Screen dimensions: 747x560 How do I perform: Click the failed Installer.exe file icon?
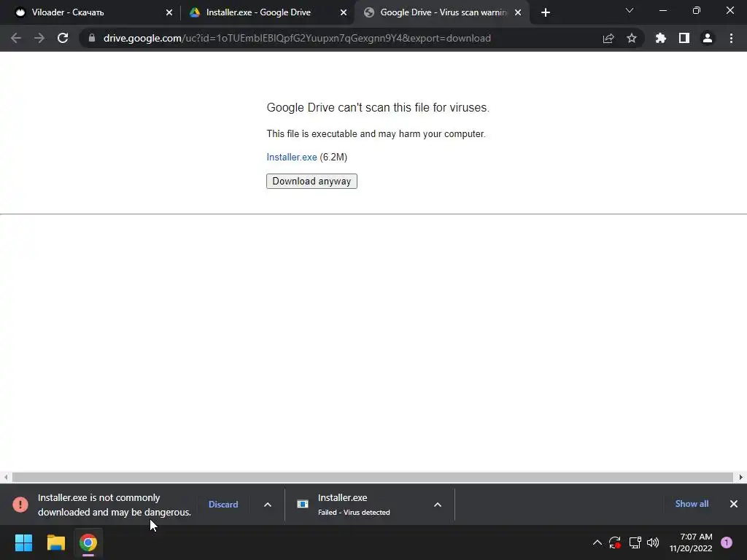point(303,504)
